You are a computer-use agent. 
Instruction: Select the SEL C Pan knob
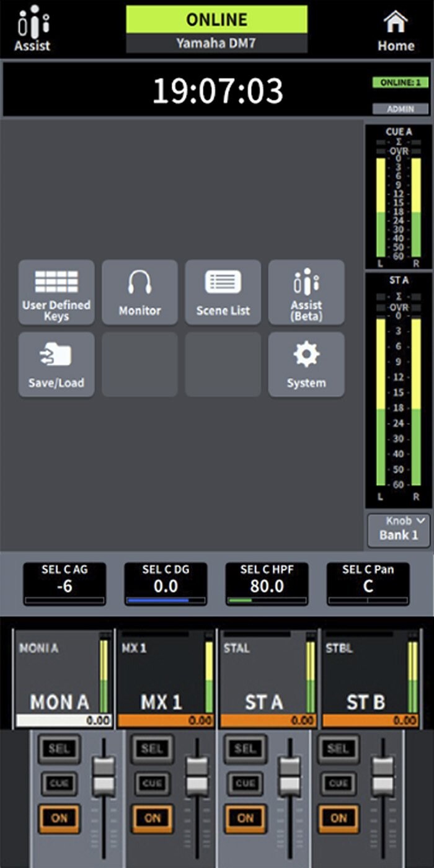point(368,583)
